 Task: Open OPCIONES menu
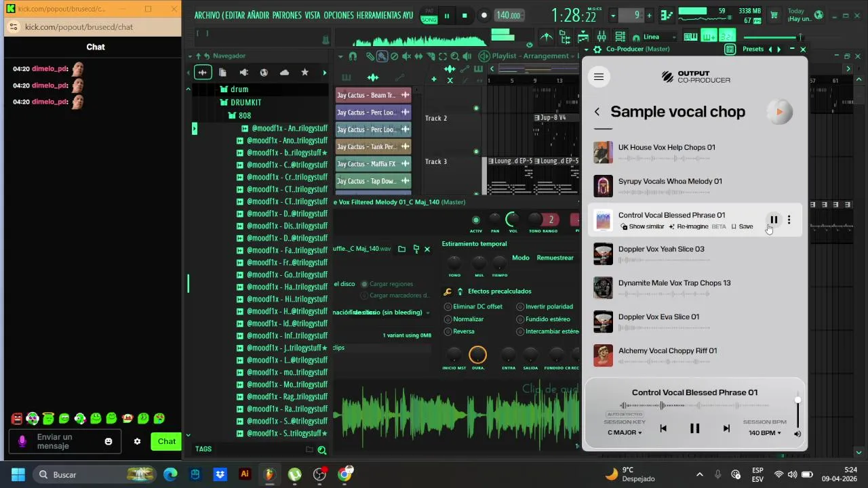click(338, 15)
